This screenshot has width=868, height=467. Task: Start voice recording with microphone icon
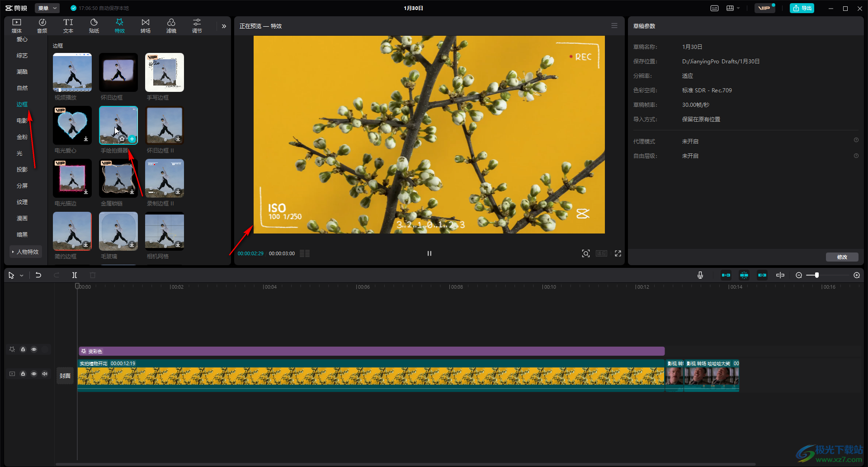click(x=700, y=275)
